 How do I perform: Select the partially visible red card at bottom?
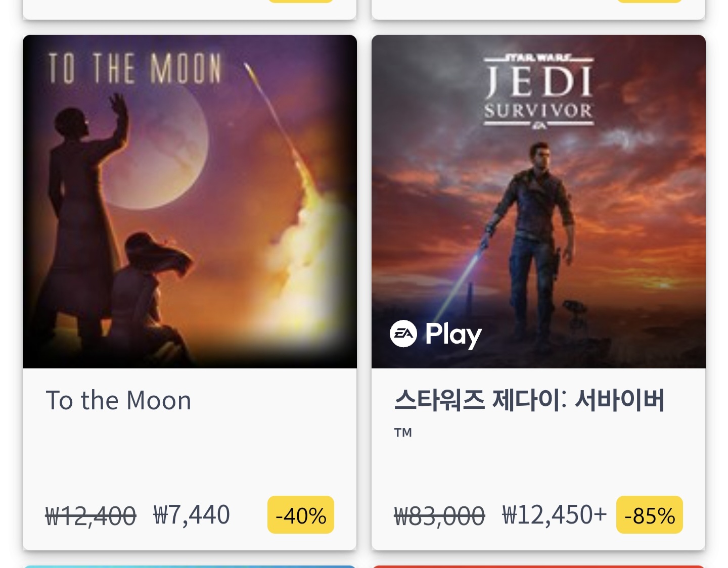pyautogui.click(x=538, y=566)
